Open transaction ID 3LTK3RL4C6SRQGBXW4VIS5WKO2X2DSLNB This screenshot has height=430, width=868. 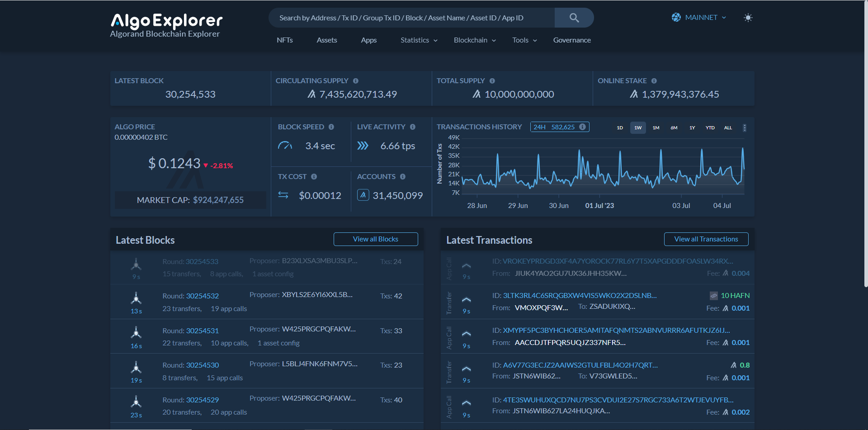tap(580, 296)
